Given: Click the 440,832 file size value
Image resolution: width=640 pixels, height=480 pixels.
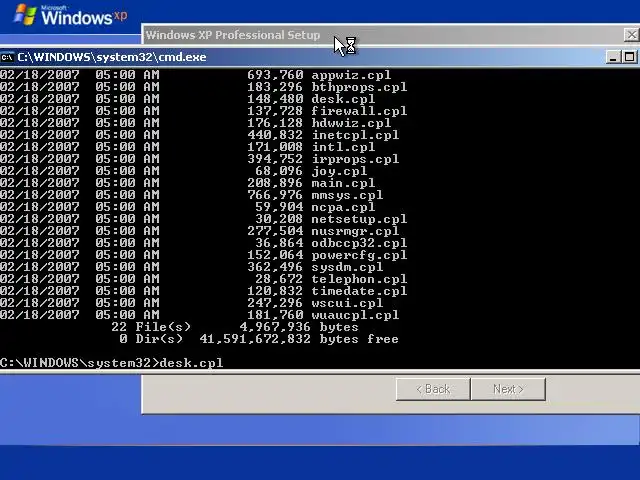Looking at the screenshot, I should [276, 135].
